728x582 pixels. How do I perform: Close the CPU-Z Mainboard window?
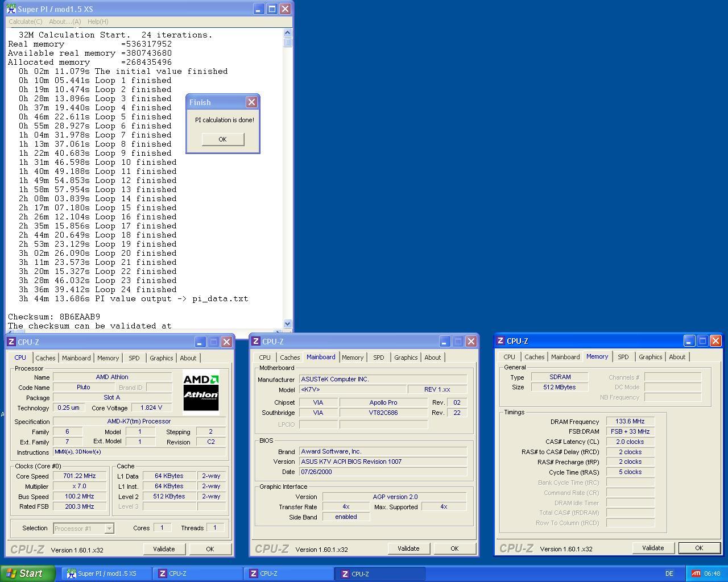point(471,341)
